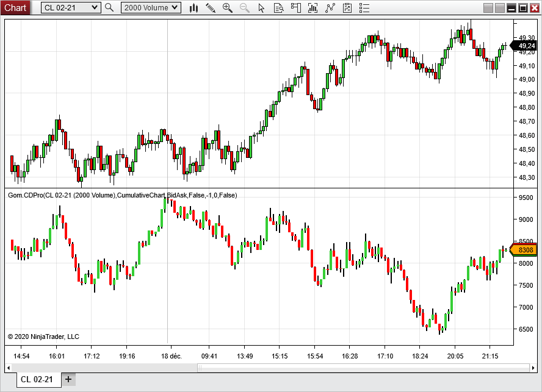Open the CL 02-21 instrument dropdown
The width and height of the screenshot is (542, 392).
pos(71,8)
